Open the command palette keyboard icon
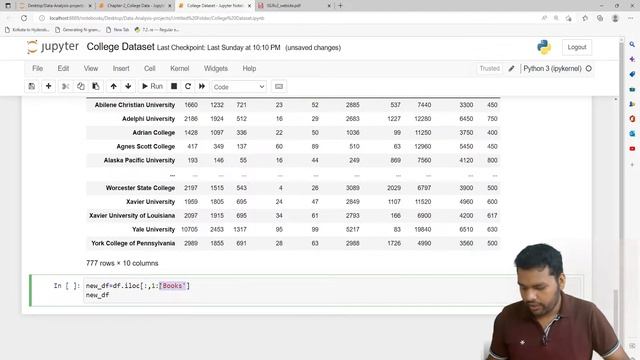Screen dimensions: 640x360 [x=279, y=87]
